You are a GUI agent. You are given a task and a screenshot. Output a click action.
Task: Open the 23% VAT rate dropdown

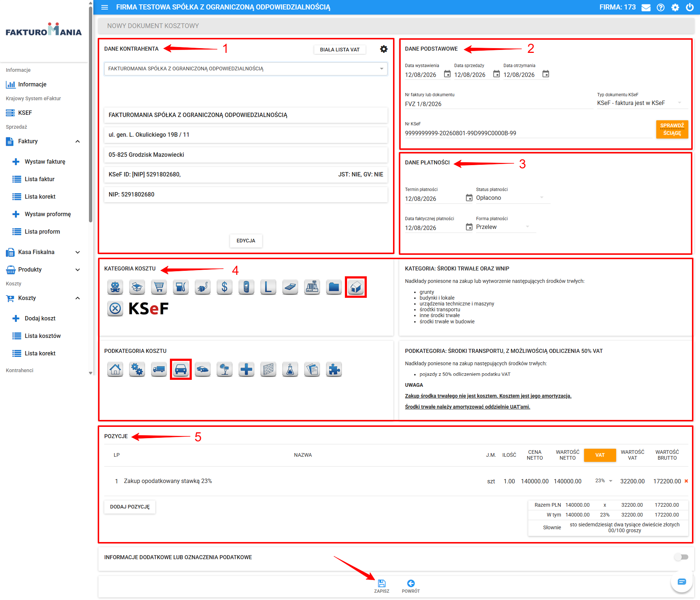tap(604, 481)
